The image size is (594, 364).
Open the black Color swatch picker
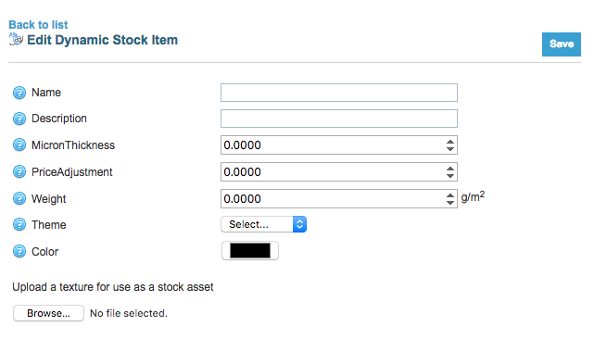pos(250,251)
